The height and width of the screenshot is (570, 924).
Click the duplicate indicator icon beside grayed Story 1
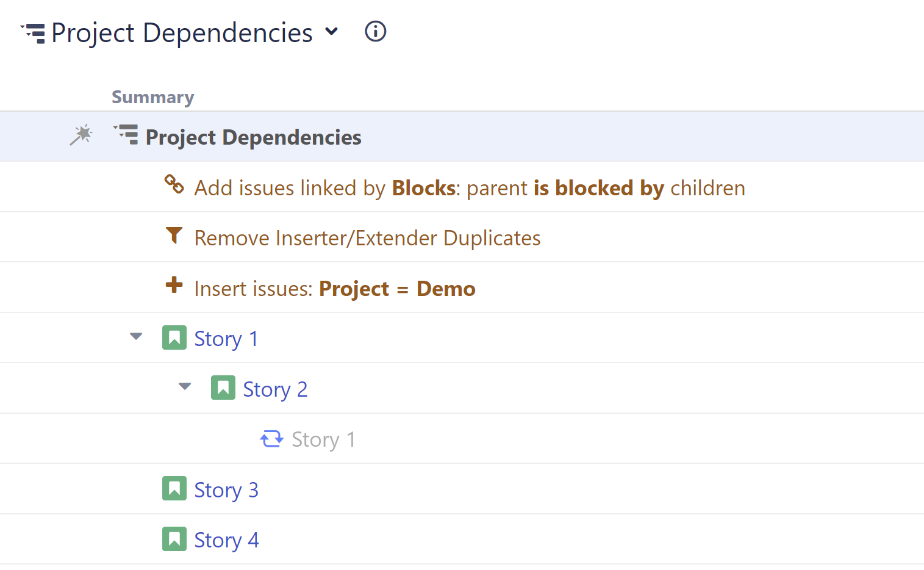[x=272, y=439]
